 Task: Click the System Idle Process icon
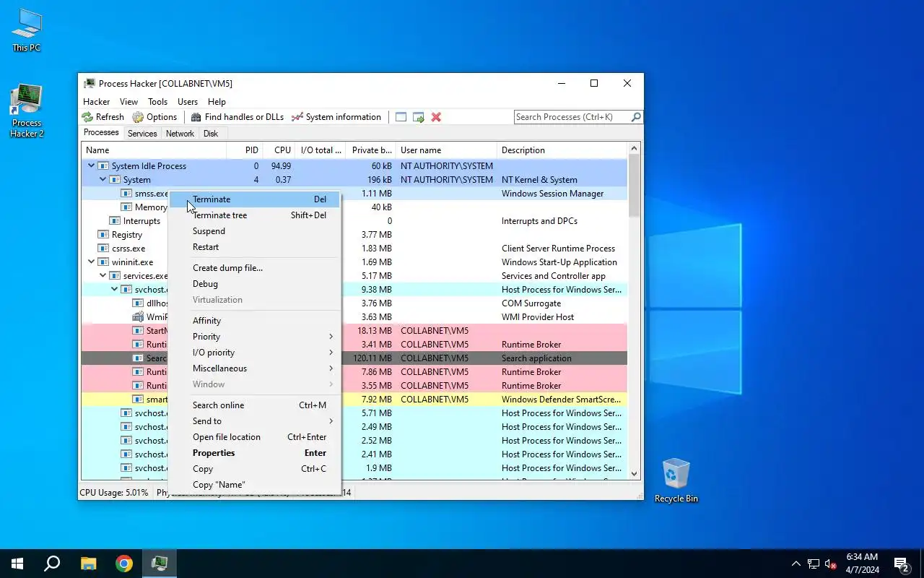[x=103, y=166]
